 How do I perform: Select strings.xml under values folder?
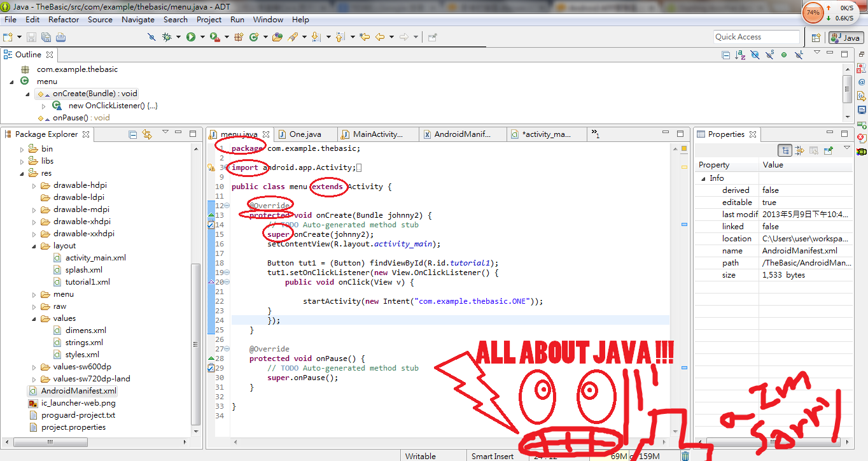click(x=84, y=343)
